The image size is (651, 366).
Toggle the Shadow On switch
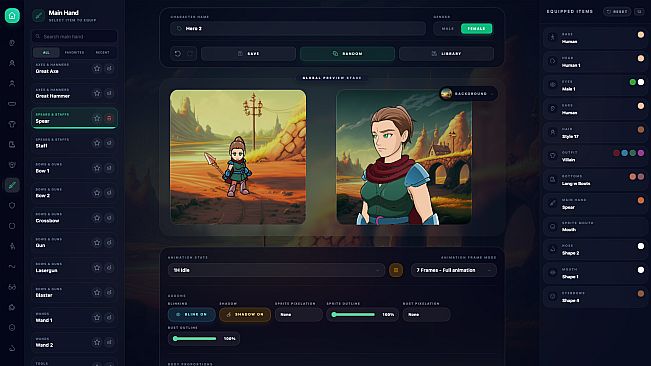(245, 315)
